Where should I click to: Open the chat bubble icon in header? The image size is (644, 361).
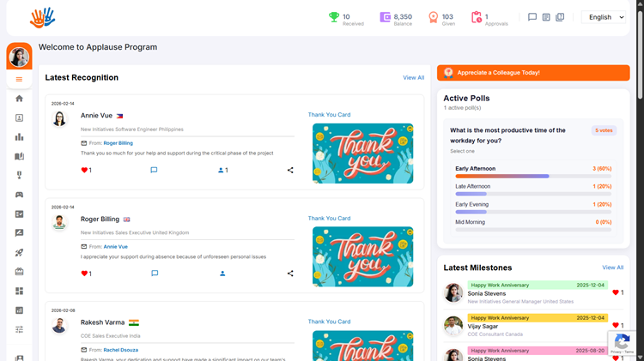pos(532,17)
